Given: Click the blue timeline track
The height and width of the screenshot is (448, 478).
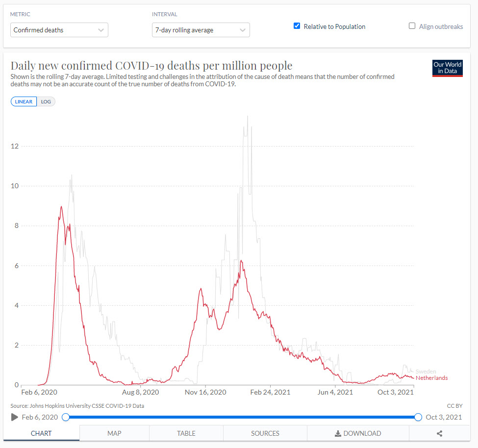Looking at the screenshot, I should pyautogui.click(x=242, y=417).
